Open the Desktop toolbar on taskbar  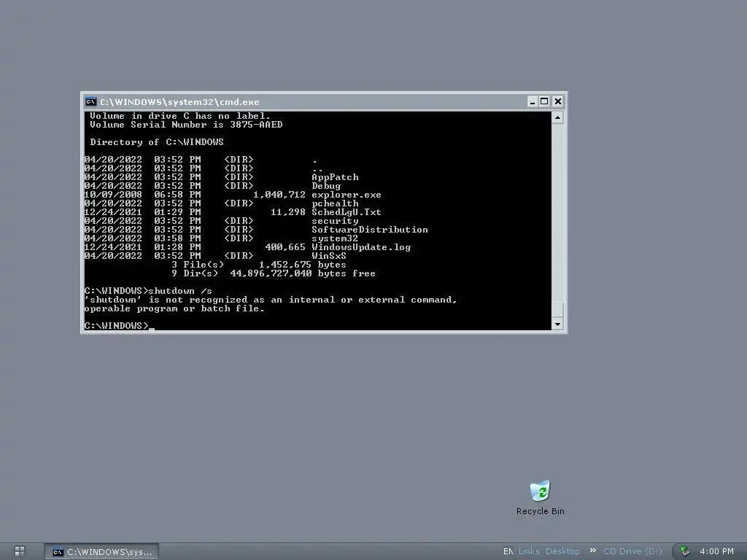pos(562,551)
